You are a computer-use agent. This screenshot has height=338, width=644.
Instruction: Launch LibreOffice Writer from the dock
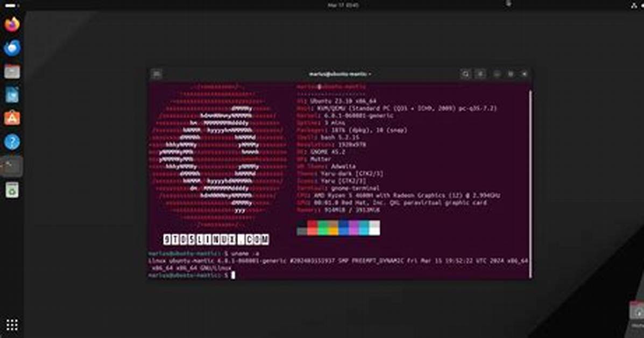(x=12, y=95)
